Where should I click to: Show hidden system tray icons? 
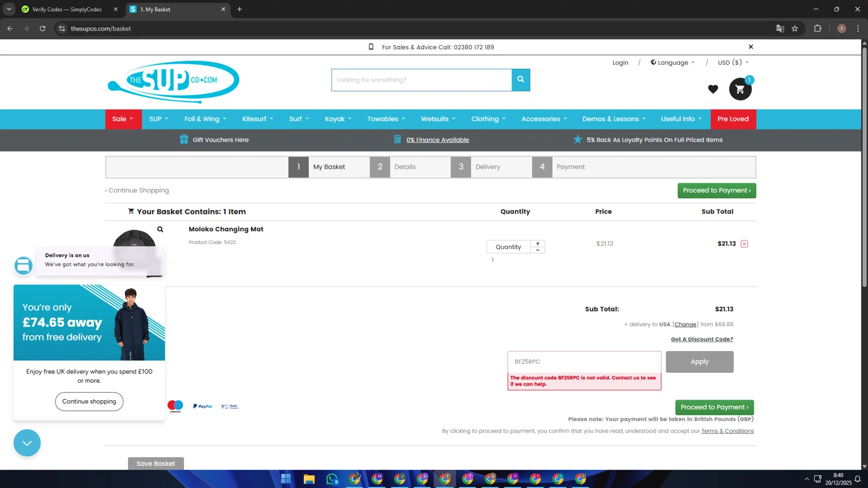807,479
